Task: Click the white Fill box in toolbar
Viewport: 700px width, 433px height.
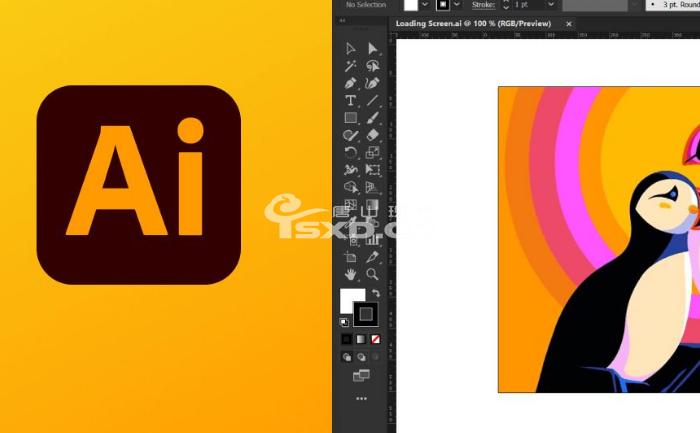Action: tap(350, 298)
